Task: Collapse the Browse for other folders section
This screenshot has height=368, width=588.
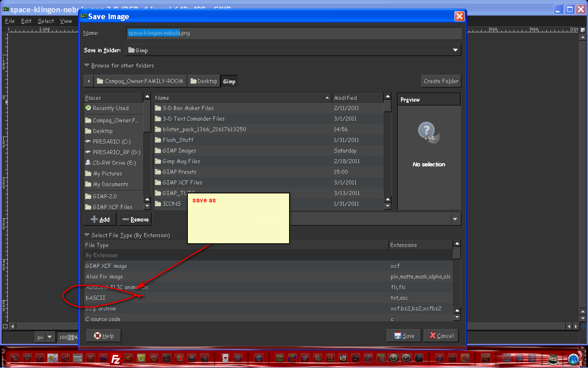Action: click(x=87, y=65)
